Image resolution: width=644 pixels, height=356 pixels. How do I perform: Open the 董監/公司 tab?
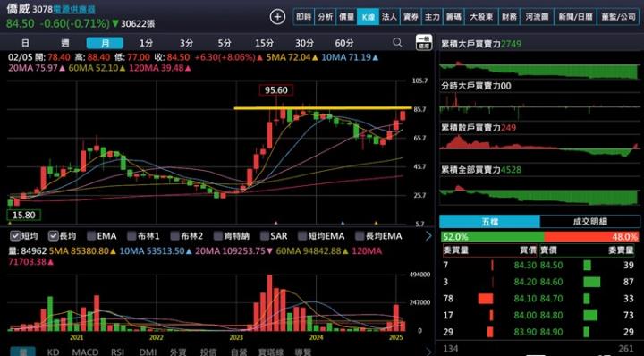click(x=618, y=17)
